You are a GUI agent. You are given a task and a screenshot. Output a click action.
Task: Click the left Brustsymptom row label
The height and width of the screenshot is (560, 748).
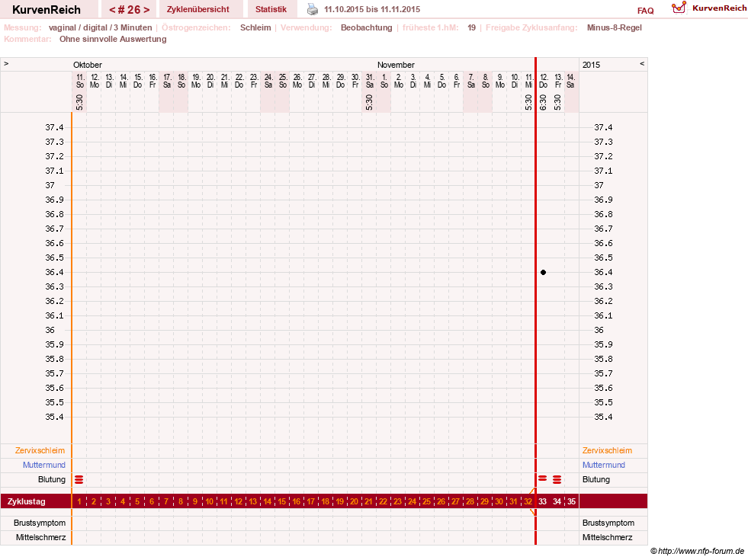coord(40,523)
